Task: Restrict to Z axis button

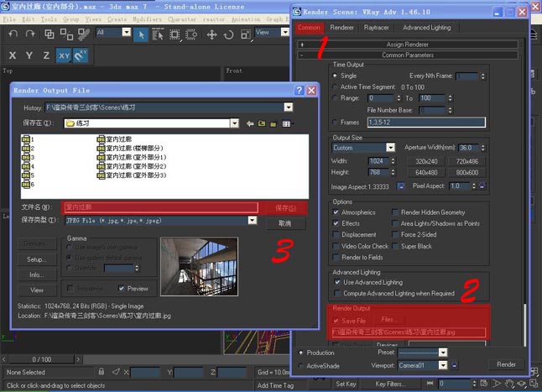Action: tap(46, 55)
